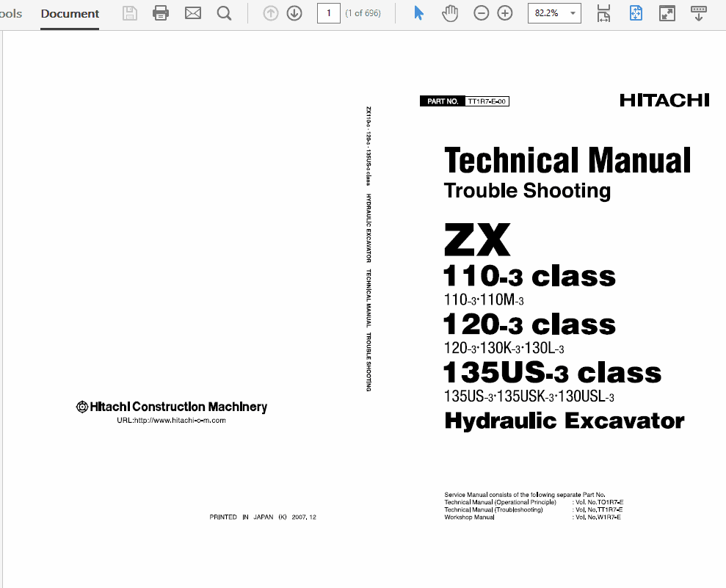Click PRINTED IN JAPAN text
The width and height of the screenshot is (726, 588).
point(263,518)
